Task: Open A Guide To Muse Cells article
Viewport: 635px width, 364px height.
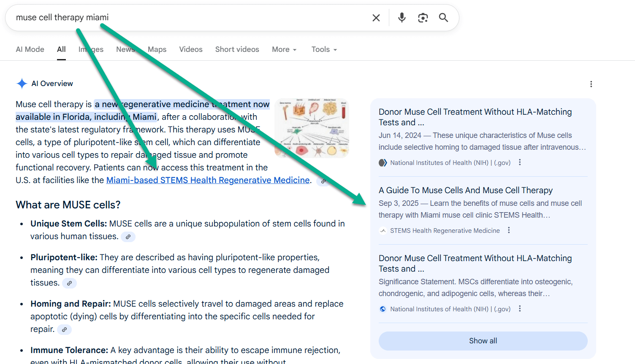Action: pyautogui.click(x=466, y=190)
